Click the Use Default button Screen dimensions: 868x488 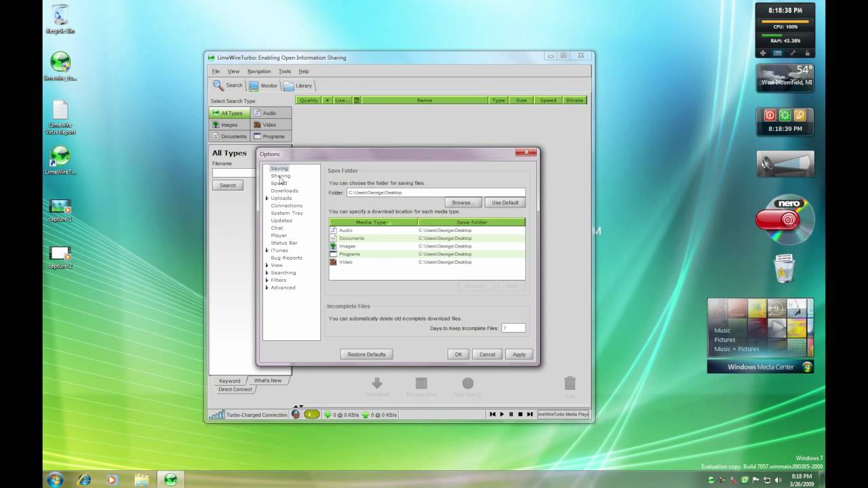pyautogui.click(x=505, y=203)
